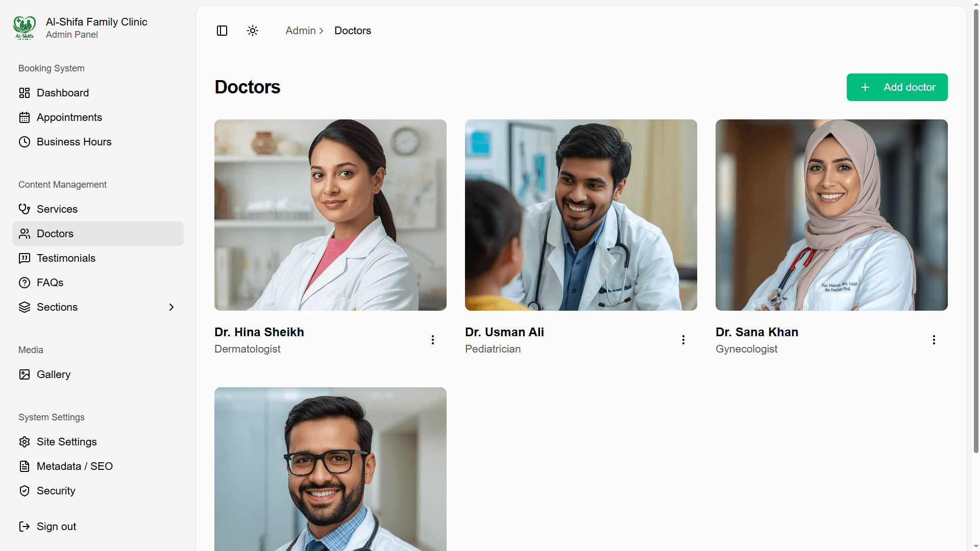The image size is (980, 551).
Task: Click the name Dr. Usman Ali
Action: pos(504,332)
